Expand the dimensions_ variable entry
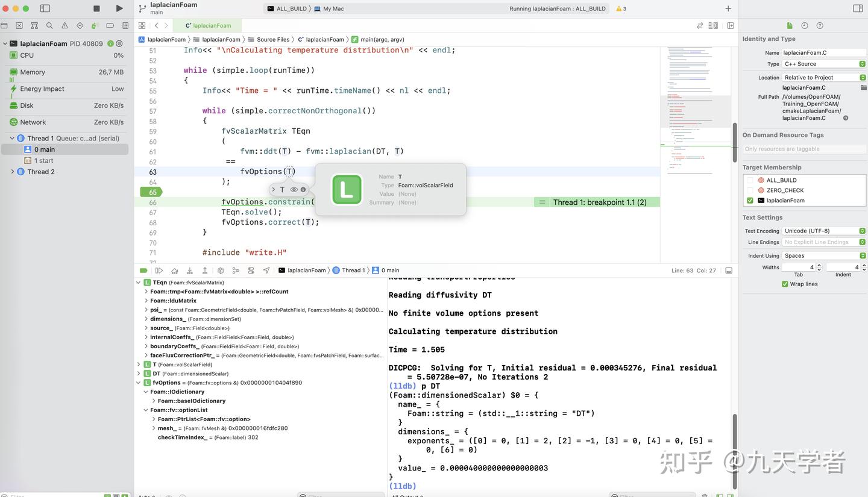 tap(146, 319)
